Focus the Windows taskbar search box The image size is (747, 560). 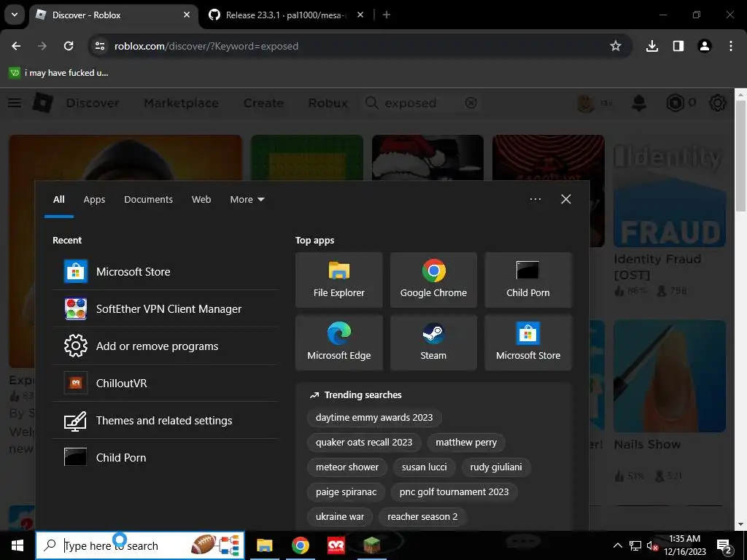pyautogui.click(x=140, y=545)
